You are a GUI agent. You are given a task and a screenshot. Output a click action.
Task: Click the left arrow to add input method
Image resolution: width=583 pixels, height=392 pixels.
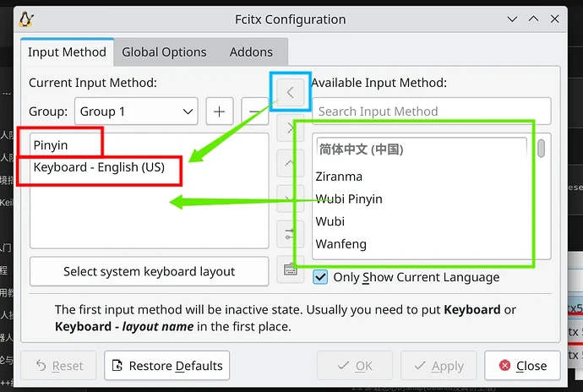point(290,93)
